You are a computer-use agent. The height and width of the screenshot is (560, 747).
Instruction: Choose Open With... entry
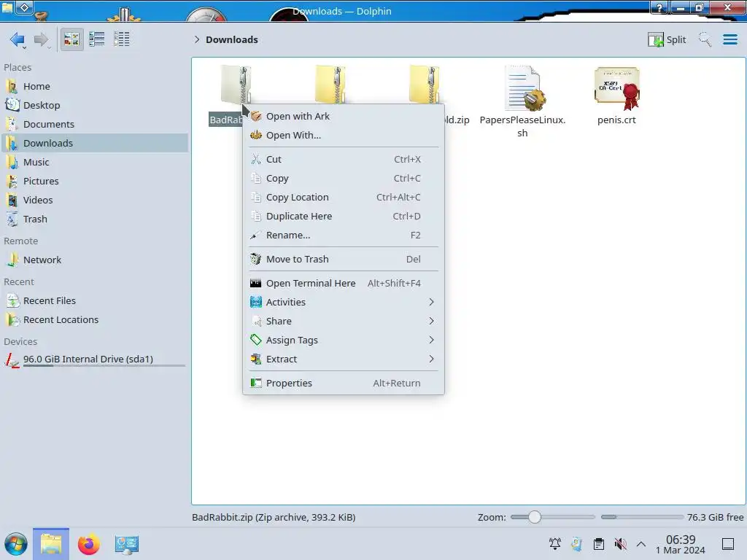click(343, 135)
